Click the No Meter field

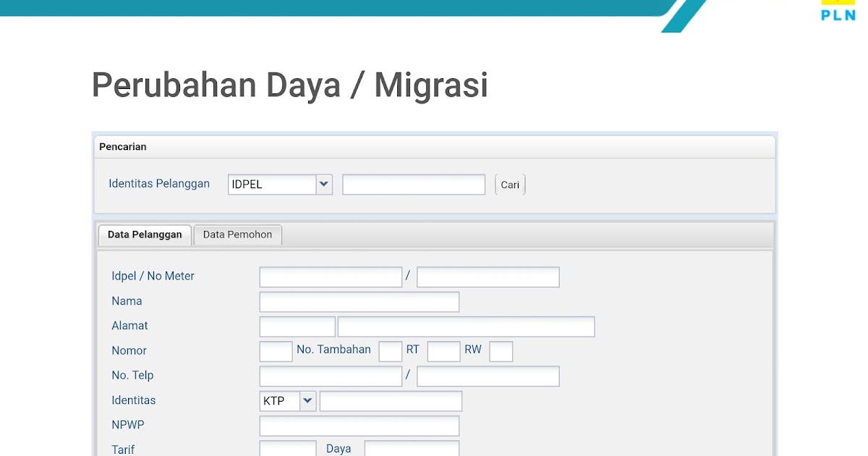(x=488, y=276)
